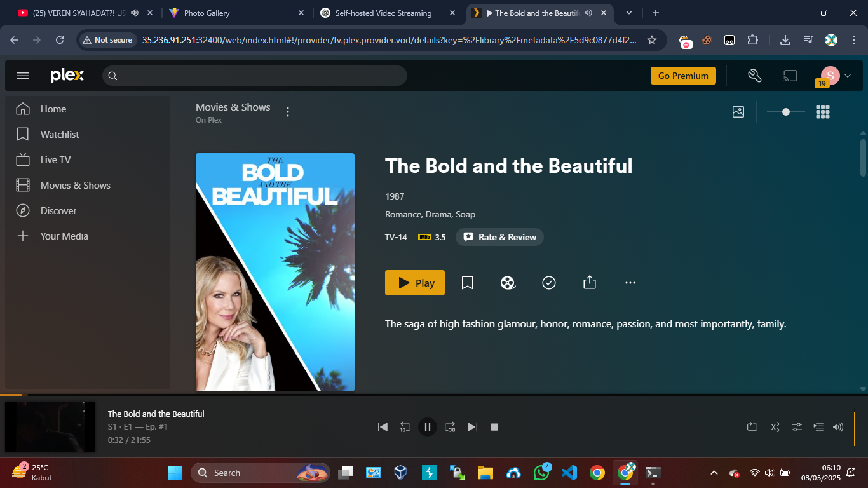Add to Watchlist bookmark icon

468,283
